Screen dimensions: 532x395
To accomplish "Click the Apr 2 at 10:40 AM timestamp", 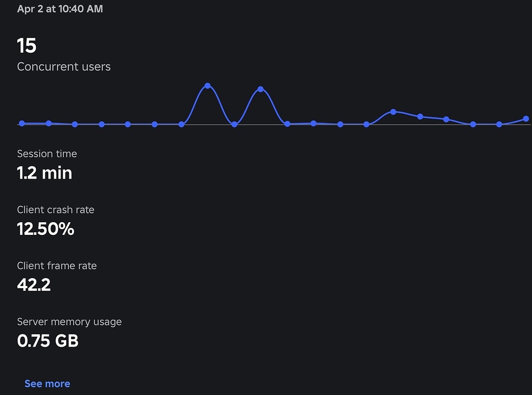I will pos(60,9).
